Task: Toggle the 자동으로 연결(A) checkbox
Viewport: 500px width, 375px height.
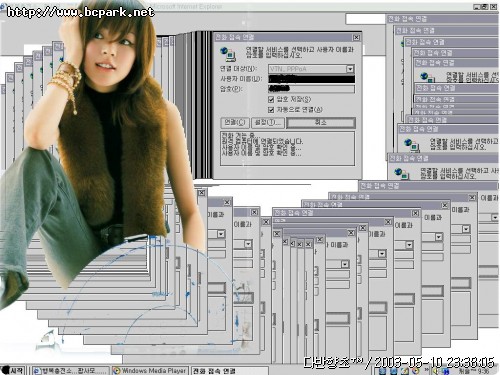Action: point(271,110)
